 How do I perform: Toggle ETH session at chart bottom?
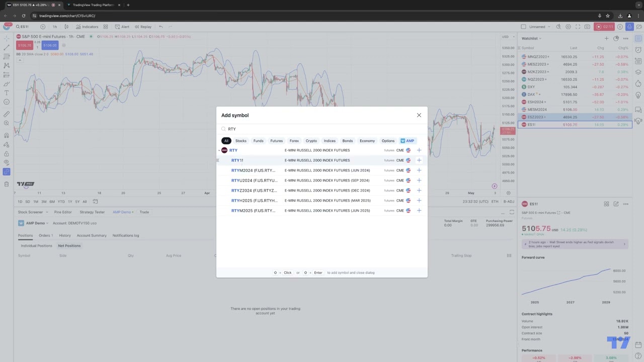point(495,202)
